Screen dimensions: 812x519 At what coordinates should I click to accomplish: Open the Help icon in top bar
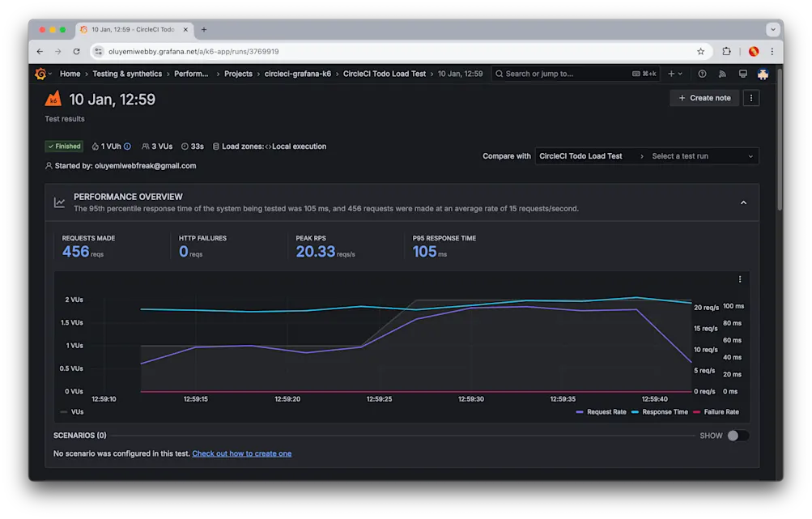701,74
